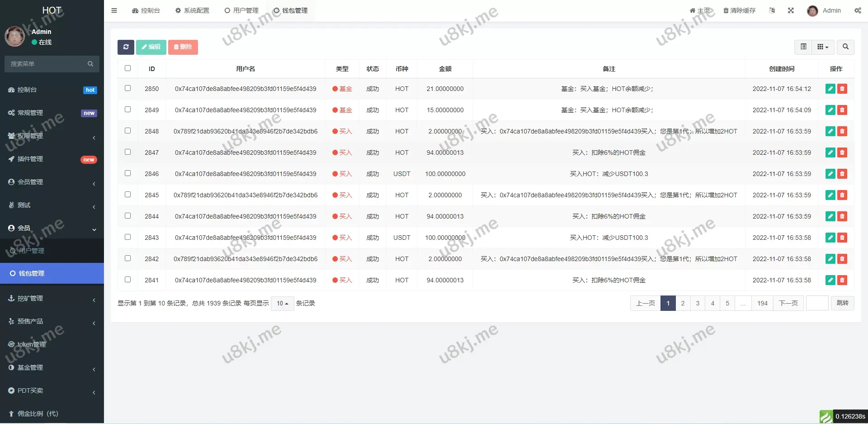Click green edit icon for record 2850

(x=830, y=89)
